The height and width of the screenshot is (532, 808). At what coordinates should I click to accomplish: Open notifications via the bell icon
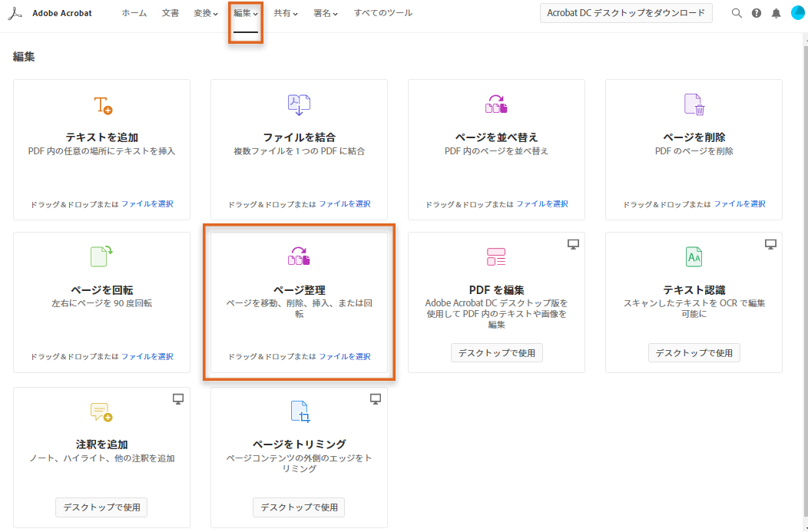[x=777, y=13]
